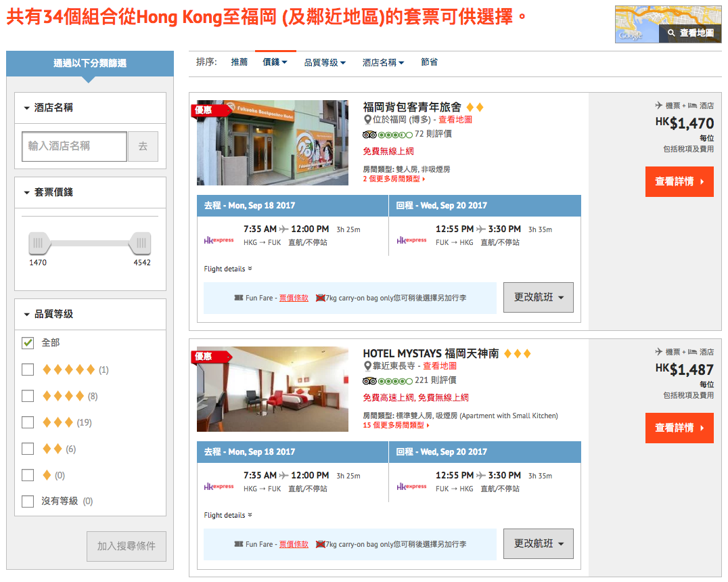This screenshot has width=728, height=582.
Task: Open the HOTEL MYSTAYS room photo
Action: (x=273, y=388)
